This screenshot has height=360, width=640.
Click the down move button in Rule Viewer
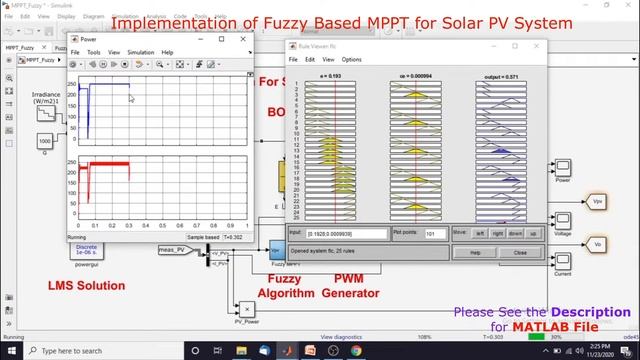click(x=515, y=233)
